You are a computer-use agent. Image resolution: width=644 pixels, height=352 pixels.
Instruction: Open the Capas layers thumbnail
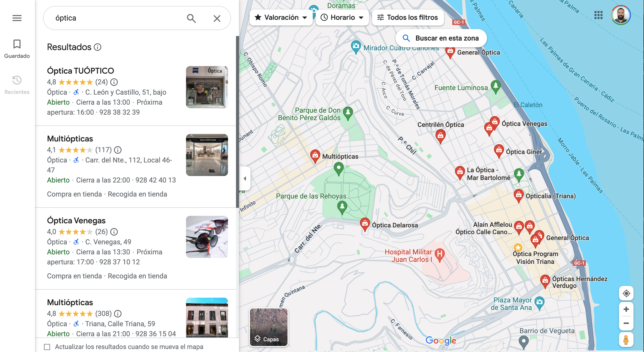click(x=269, y=327)
